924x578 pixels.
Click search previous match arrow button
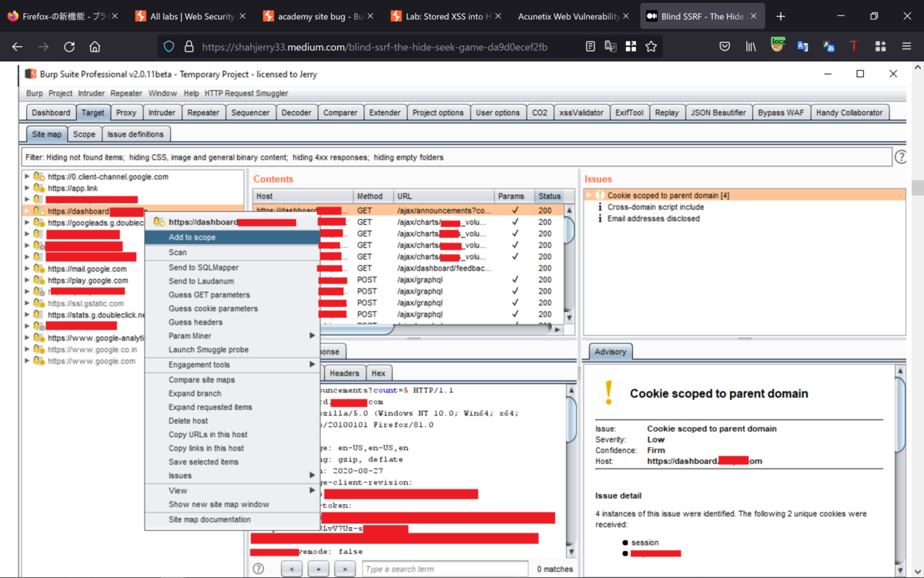click(291, 569)
